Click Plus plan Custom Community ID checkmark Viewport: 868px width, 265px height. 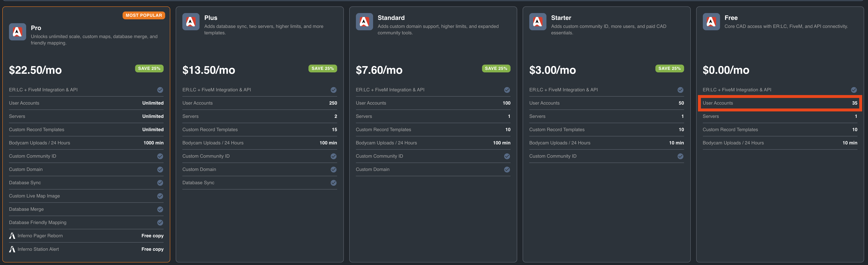coord(334,156)
